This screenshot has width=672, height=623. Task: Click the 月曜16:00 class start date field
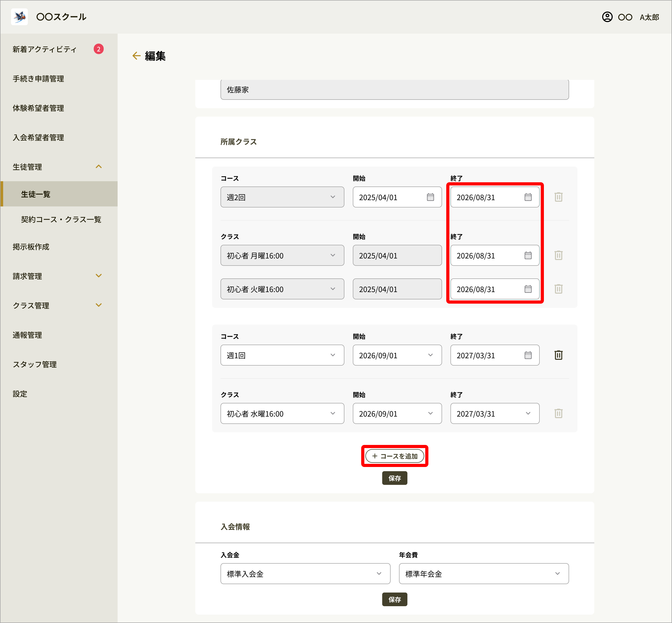pyautogui.click(x=397, y=256)
